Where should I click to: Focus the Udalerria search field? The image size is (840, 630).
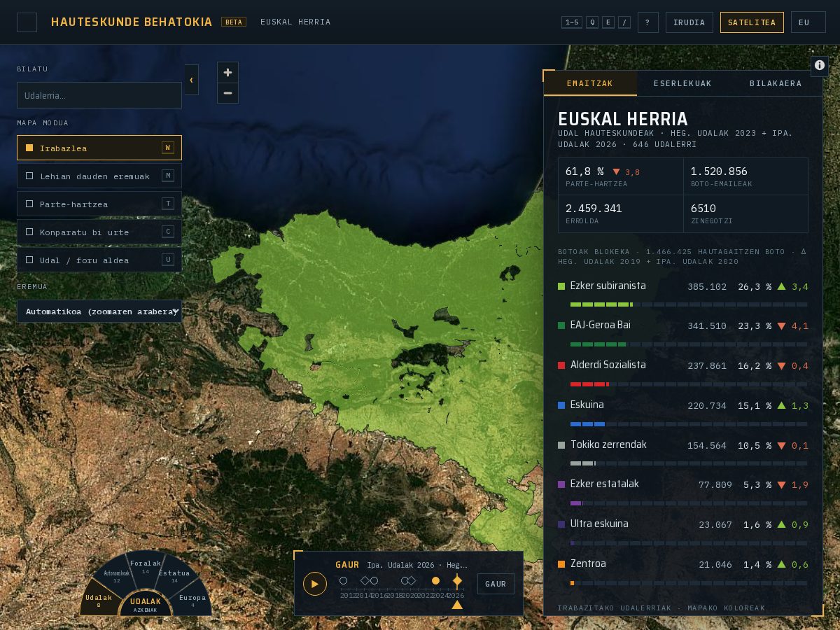(99, 95)
